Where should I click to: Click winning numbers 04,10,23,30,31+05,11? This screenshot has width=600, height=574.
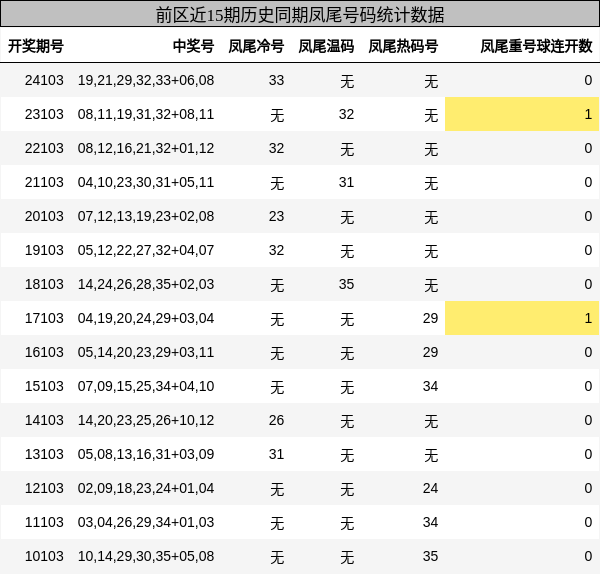pos(146,182)
